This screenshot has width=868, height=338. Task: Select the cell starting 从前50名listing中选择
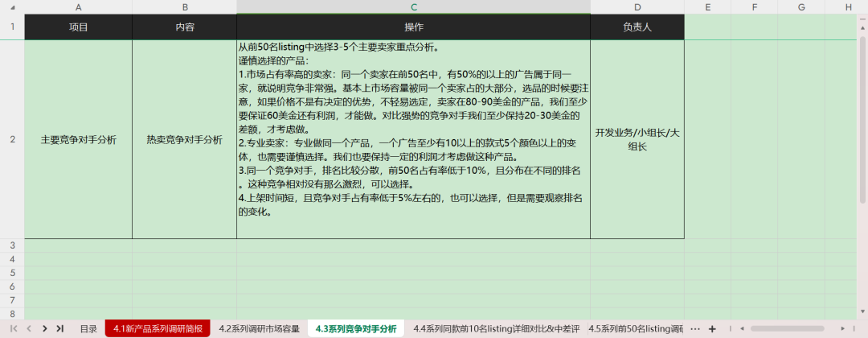[x=414, y=140]
